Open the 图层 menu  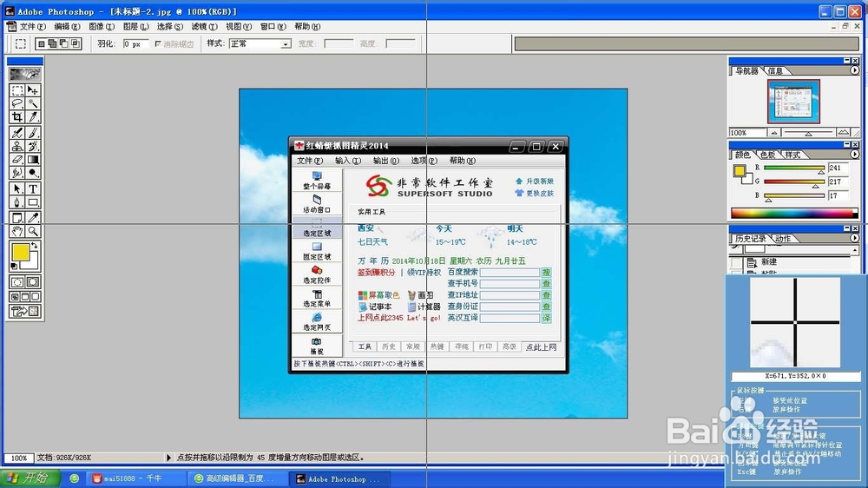coord(135,27)
